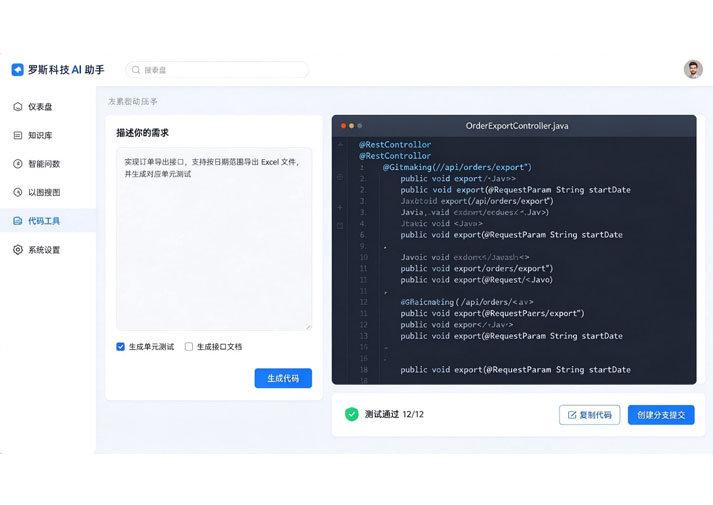
Task: Open the user avatar profile
Action: 693,70
